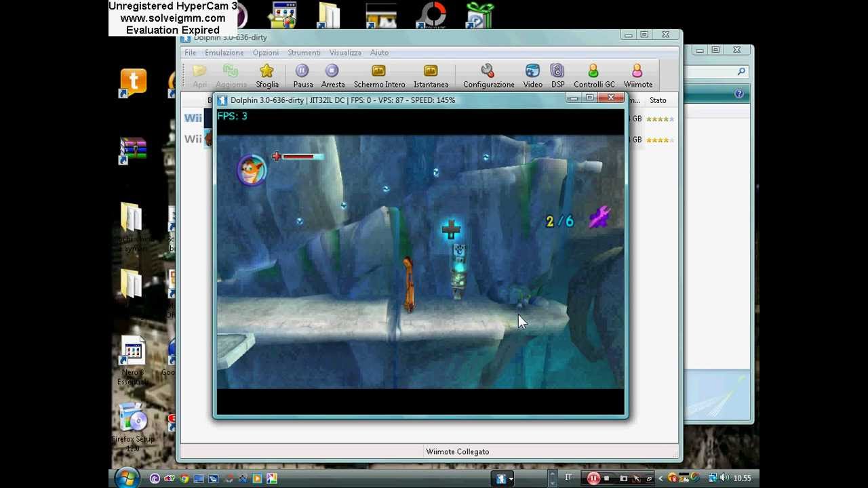Screen dimensions: 868x488
Task: Click the greyed-out Apri toolbar icon
Action: (x=199, y=71)
